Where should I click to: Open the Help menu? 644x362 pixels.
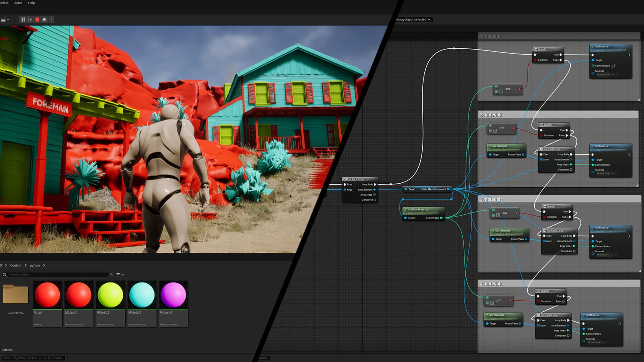click(x=31, y=3)
